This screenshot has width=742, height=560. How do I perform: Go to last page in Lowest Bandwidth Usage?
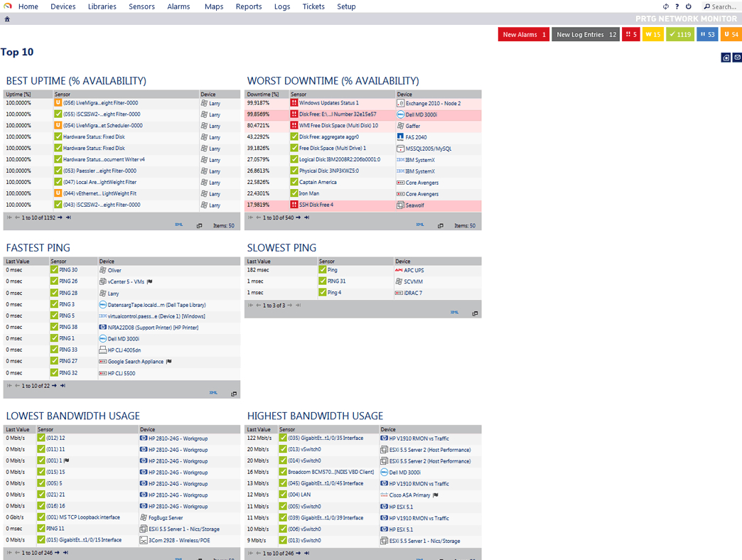pos(66,552)
